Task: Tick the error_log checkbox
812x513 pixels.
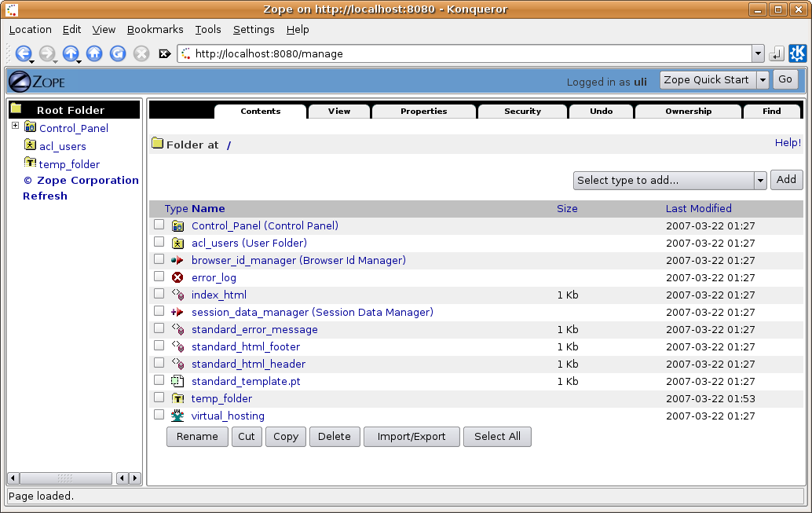Action: [x=159, y=277]
